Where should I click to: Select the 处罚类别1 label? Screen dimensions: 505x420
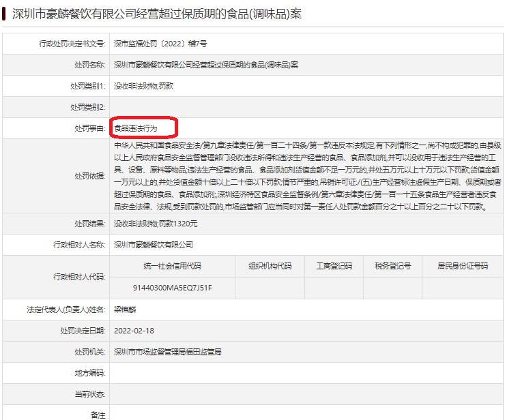[x=87, y=86]
